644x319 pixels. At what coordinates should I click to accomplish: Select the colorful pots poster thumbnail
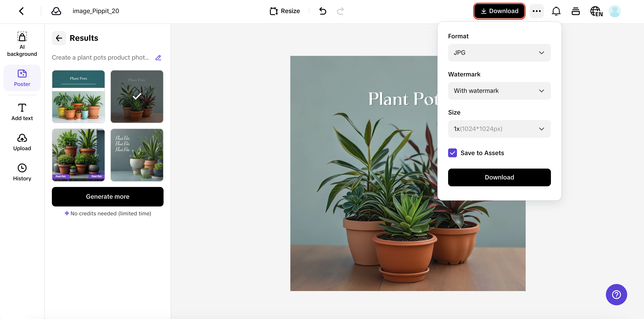coord(78,97)
